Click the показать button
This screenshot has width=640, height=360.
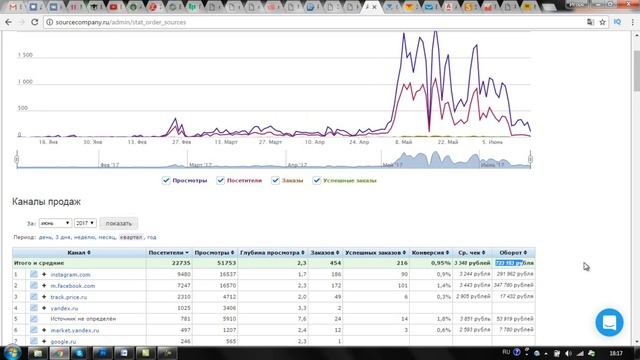pos(118,223)
